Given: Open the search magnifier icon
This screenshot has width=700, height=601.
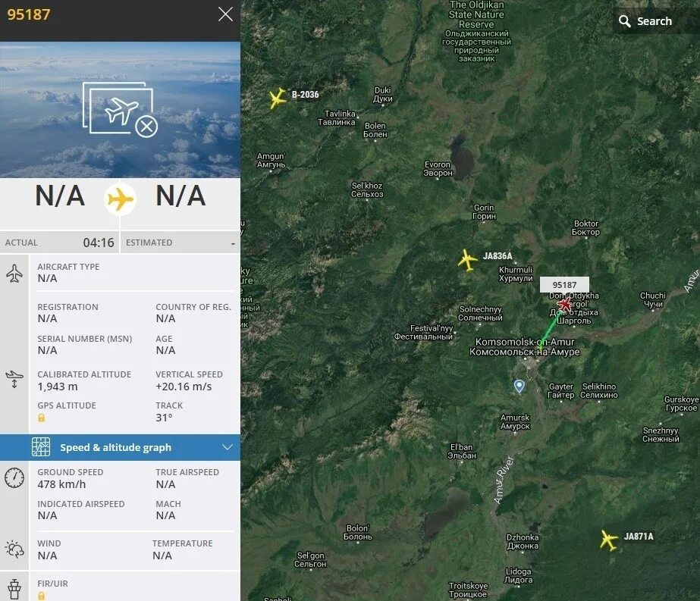Looking at the screenshot, I should pos(625,21).
